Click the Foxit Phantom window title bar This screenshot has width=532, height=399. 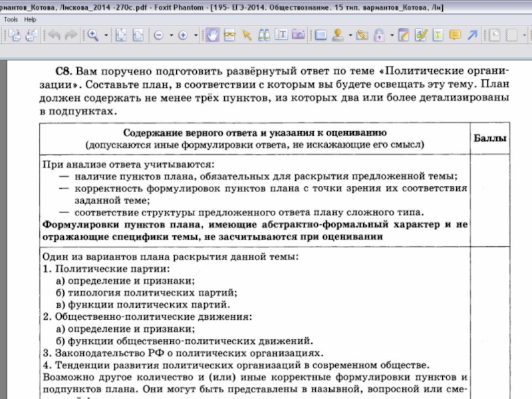[266, 7]
